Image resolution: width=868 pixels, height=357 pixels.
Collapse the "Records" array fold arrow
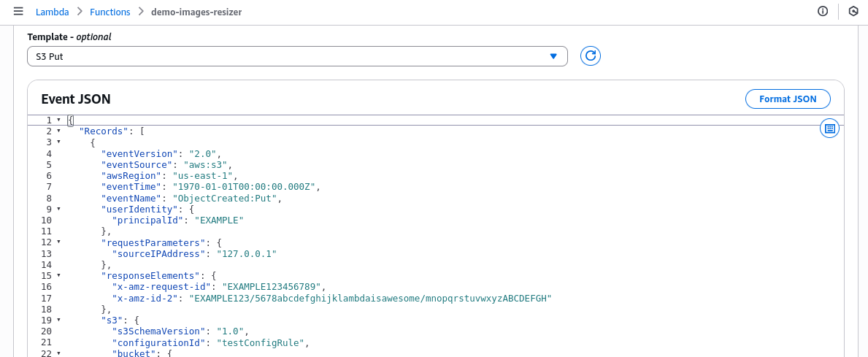pyautogui.click(x=58, y=131)
